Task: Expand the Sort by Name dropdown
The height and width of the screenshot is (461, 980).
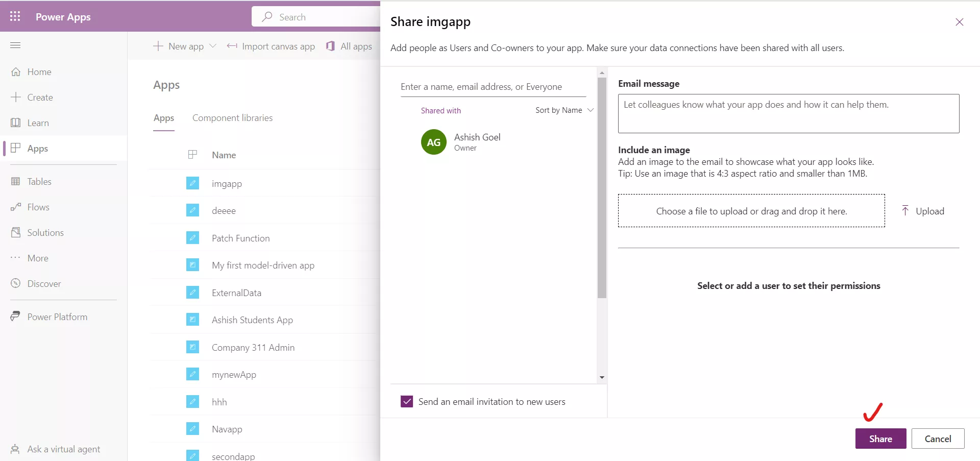Action: point(564,110)
